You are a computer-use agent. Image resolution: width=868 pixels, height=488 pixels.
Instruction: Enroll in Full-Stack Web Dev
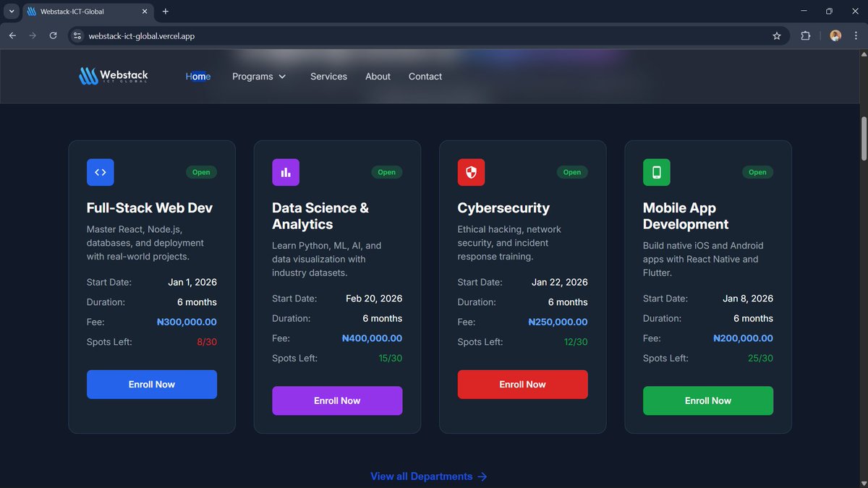152,385
